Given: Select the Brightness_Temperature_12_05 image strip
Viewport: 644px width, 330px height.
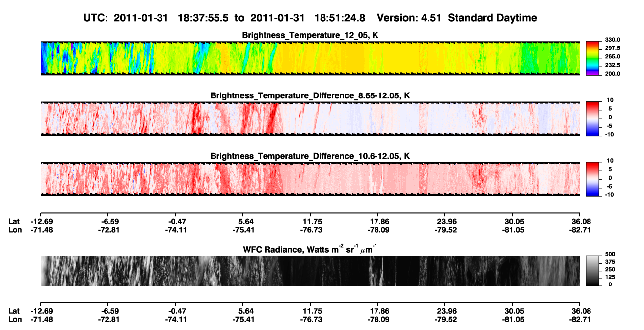Looking at the screenshot, I should (310, 58).
